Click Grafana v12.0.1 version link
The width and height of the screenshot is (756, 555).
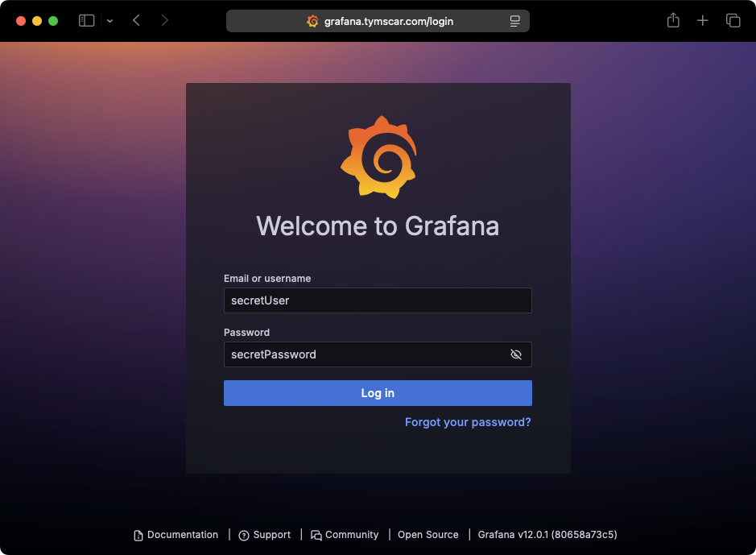(x=547, y=535)
